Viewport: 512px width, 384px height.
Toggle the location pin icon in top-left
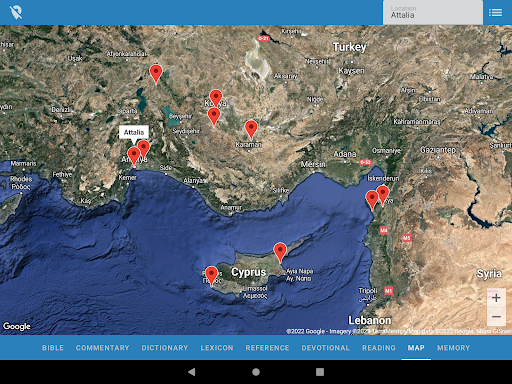coord(16,12)
